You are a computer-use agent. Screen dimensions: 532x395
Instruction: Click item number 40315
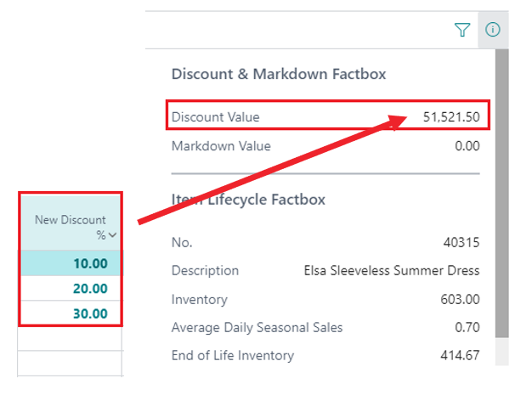(461, 242)
